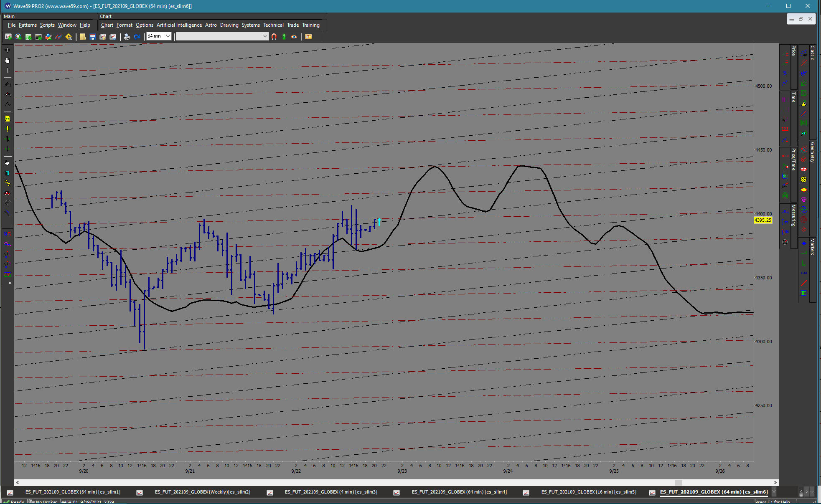Select the trash can delete tool

7,173
